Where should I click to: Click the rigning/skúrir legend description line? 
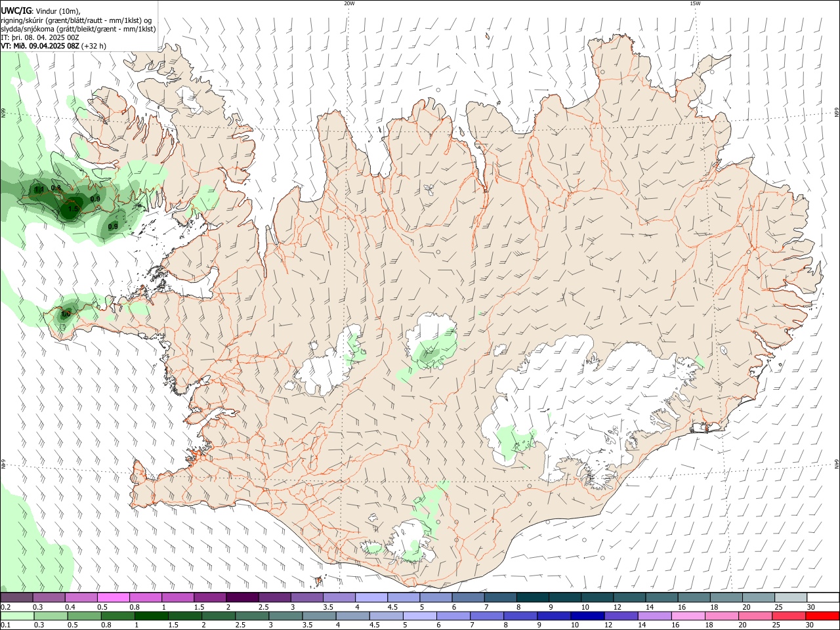tap(76, 20)
